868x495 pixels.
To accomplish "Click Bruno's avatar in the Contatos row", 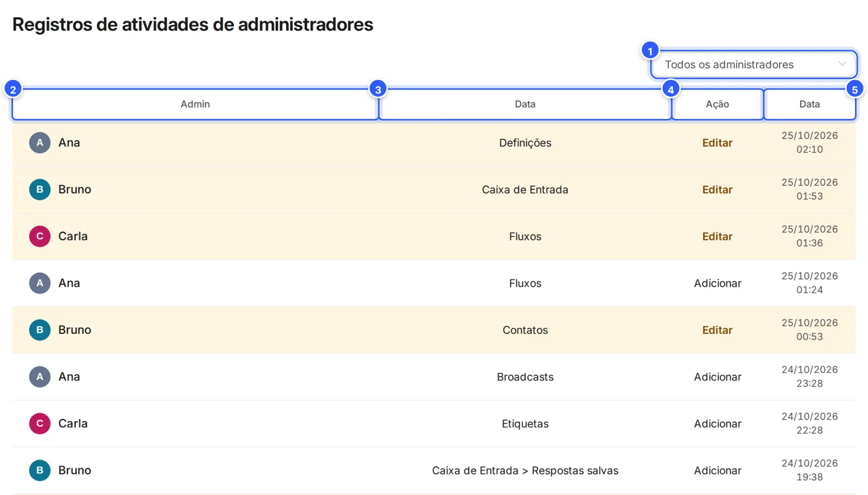I will [40, 330].
